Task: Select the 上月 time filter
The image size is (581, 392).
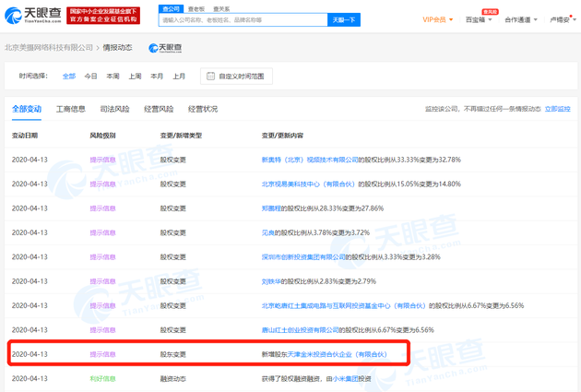Action: pyautogui.click(x=179, y=77)
